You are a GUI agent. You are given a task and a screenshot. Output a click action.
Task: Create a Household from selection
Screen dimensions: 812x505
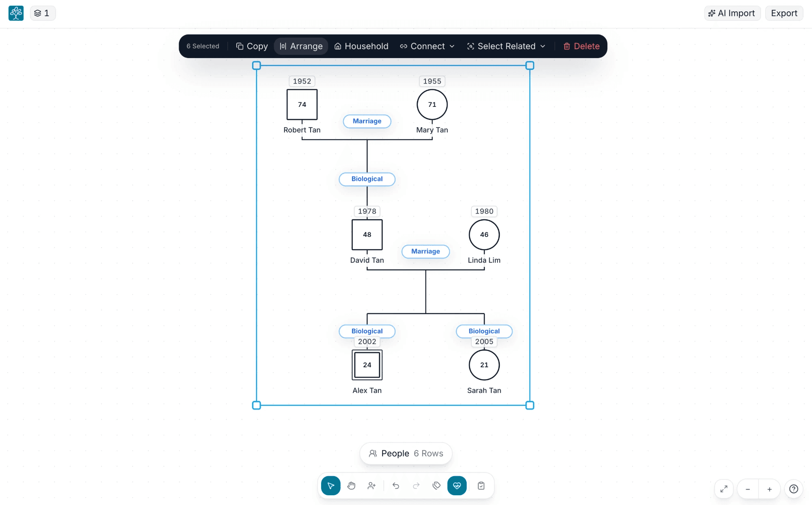tap(361, 46)
